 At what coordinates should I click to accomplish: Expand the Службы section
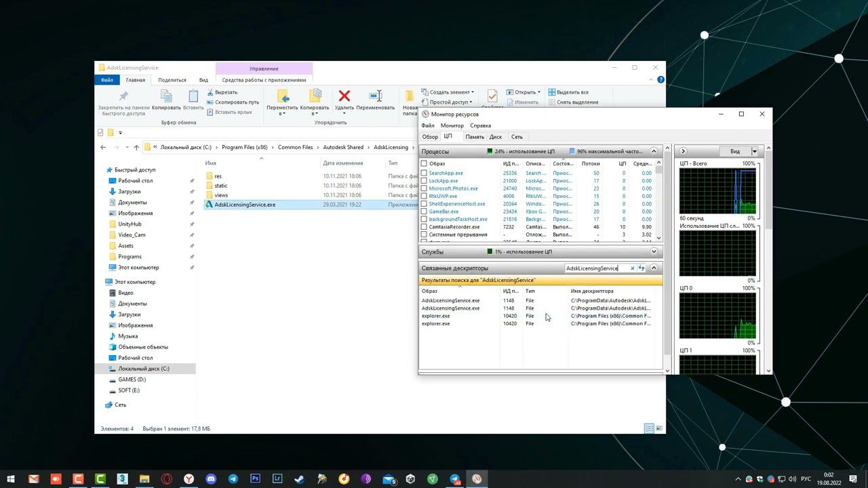click(x=654, y=251)
